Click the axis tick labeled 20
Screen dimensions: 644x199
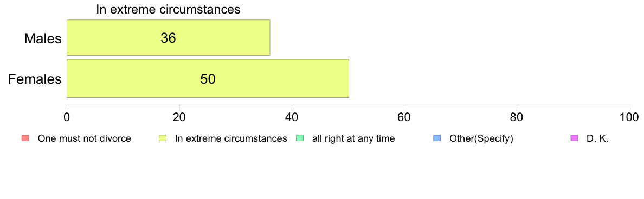179,117
